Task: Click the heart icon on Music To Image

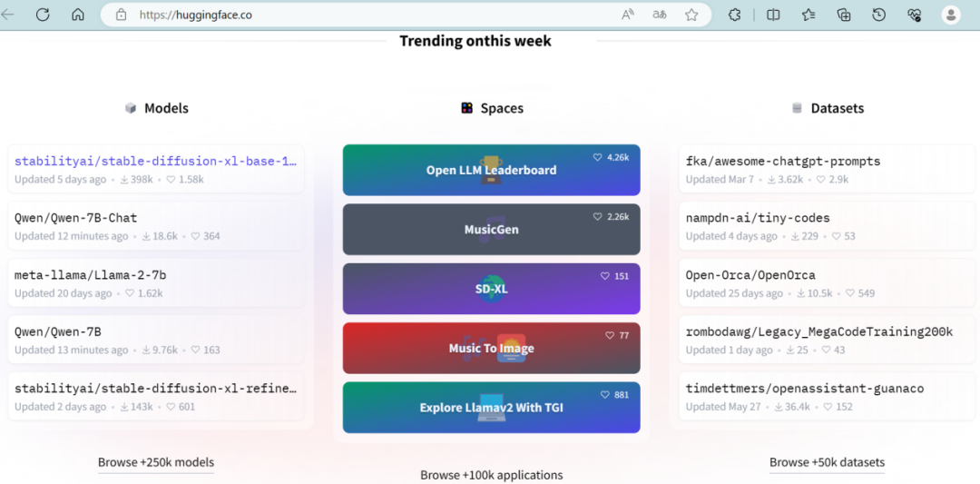Action: 610,336
